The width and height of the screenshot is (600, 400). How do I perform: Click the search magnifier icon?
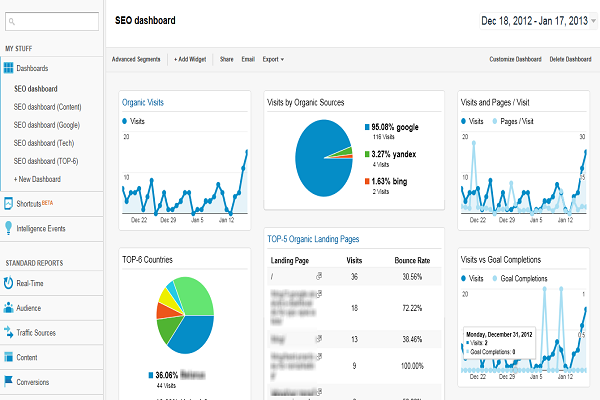(12, 21)
